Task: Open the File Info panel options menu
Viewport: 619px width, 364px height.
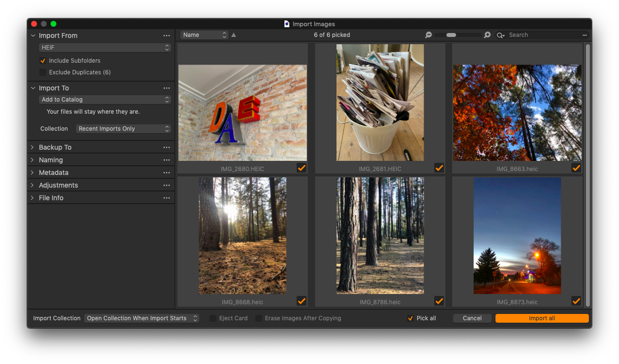Action: 166,198
